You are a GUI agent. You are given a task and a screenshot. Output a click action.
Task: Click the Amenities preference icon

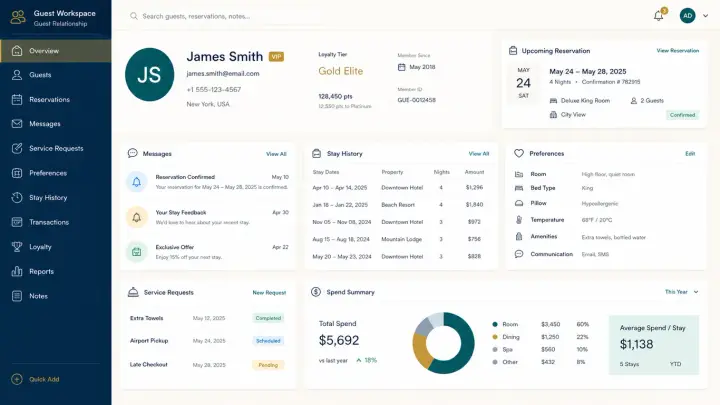tap(519, 236)
